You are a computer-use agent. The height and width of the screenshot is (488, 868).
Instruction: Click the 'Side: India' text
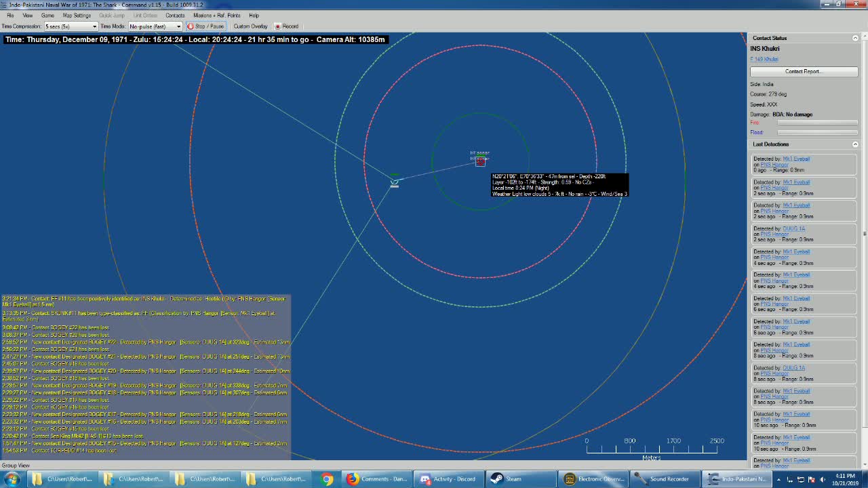[762, 85]
